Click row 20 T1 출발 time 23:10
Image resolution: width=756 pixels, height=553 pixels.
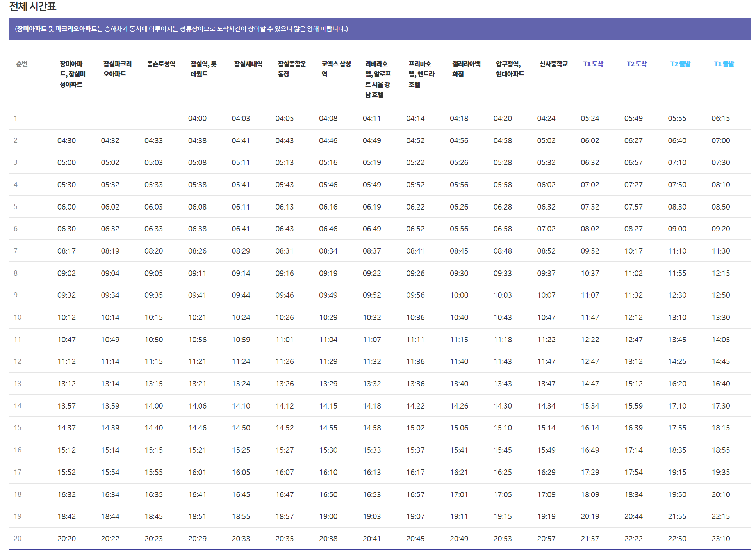pyautogui.click(x=720, y=539)
